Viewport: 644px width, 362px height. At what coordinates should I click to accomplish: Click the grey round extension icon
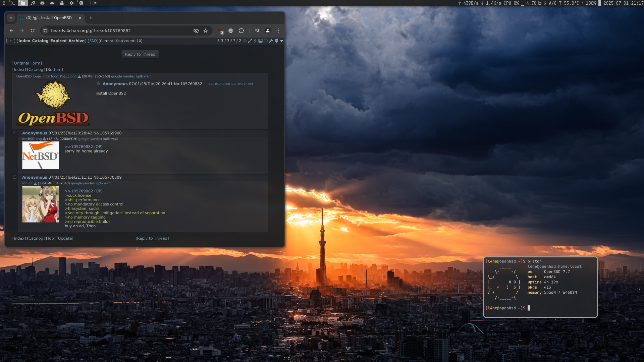click(231, 31)
